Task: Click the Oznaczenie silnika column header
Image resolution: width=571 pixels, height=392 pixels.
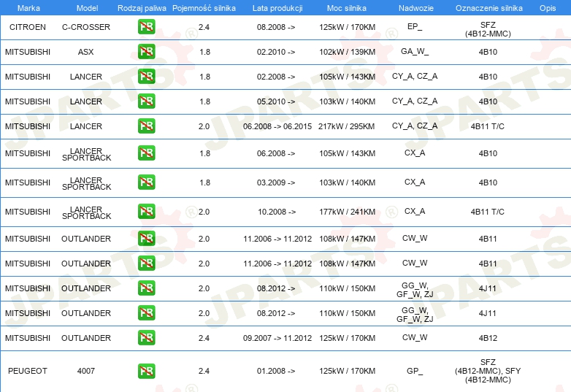Action: coord(488,8)
